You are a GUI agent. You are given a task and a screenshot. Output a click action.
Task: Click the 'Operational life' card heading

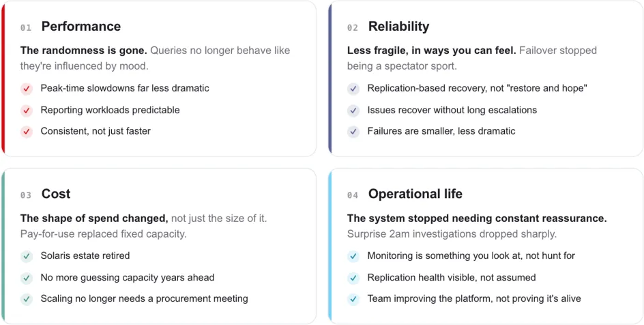(x=415, y=194)
